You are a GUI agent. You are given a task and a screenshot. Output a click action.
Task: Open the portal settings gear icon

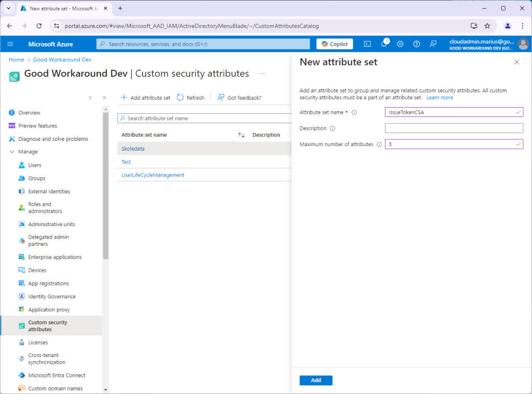[x=400, y=44]
